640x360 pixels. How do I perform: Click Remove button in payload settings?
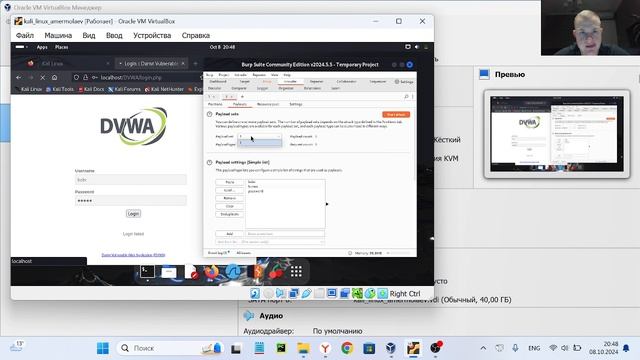pos(230,198)
